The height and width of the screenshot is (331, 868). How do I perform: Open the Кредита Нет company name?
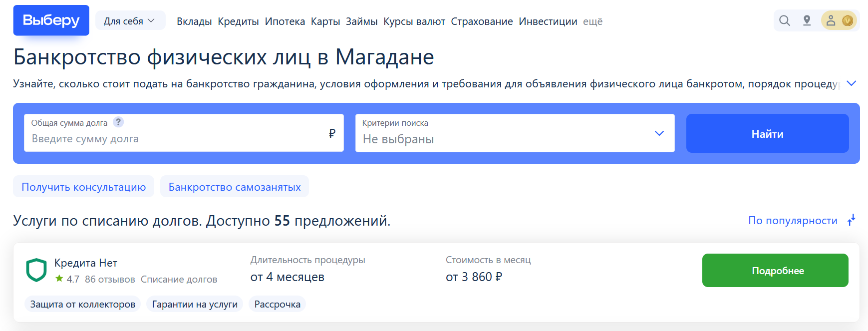tap(86, 263)
